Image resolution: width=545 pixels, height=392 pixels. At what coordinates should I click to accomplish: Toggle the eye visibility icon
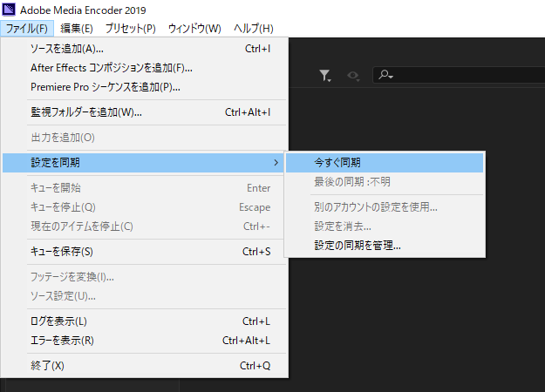pyautogui.click(x=353, y=75)
